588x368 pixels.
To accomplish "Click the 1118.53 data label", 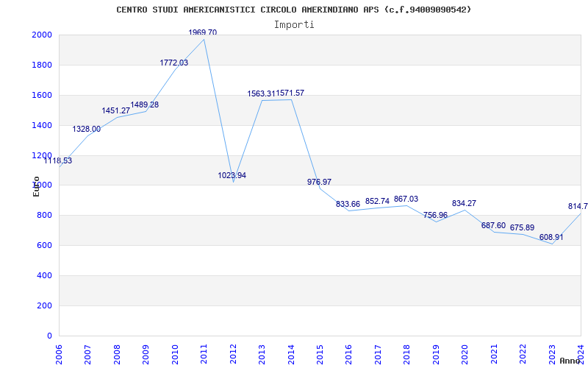I will click(58, 160).
